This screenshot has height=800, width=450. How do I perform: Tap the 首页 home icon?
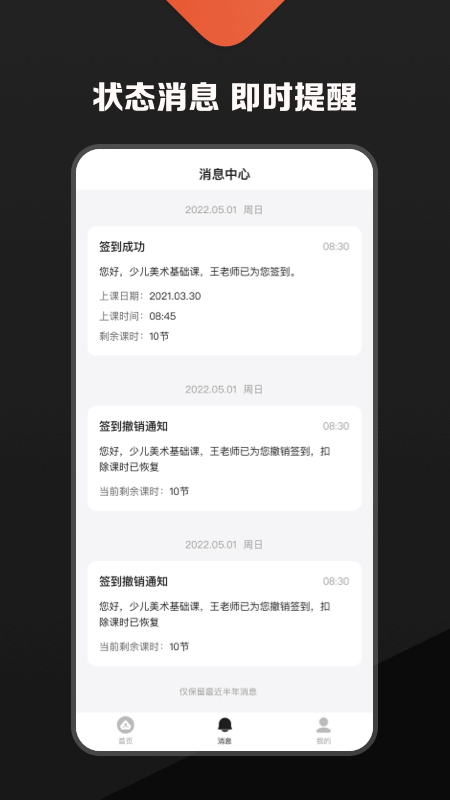pos(125,724)
